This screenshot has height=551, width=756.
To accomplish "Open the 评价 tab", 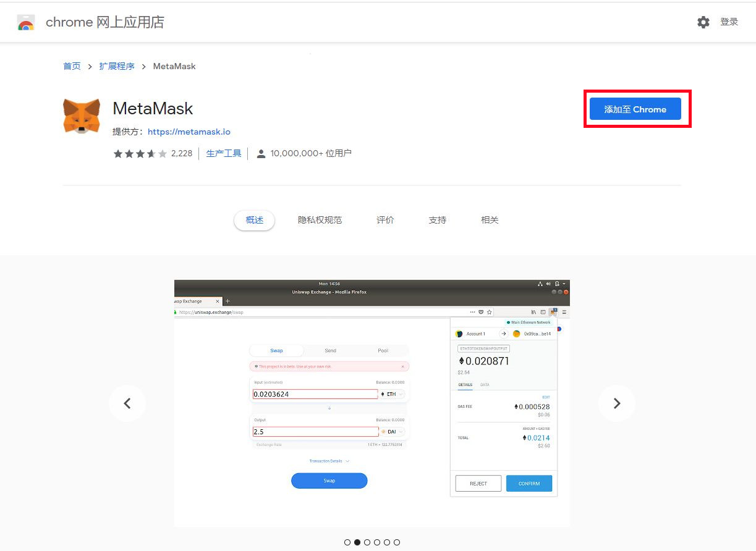I will (x=385, y=220).
